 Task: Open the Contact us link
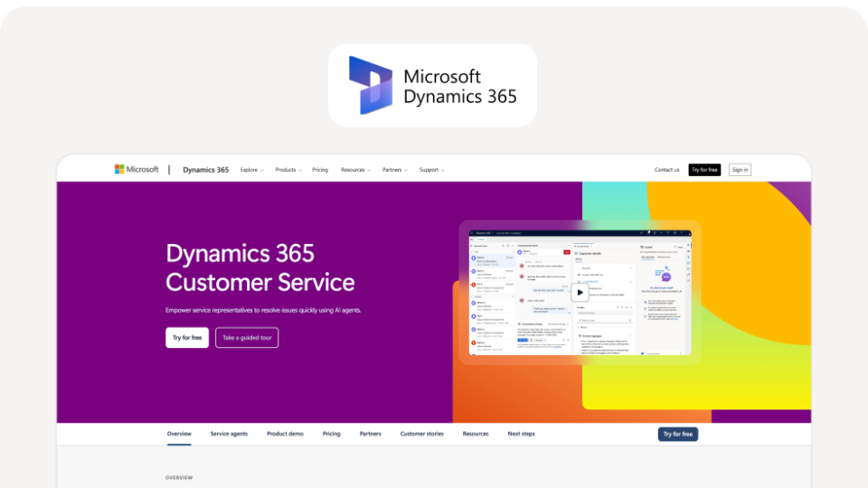(666, 170)
